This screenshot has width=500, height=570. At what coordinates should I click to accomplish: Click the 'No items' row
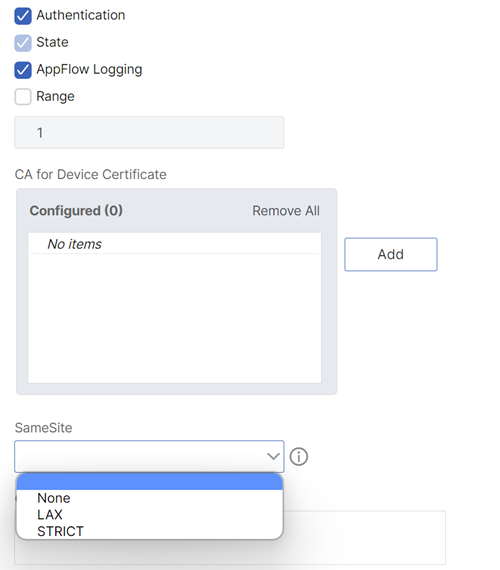[x=175, y=244]
